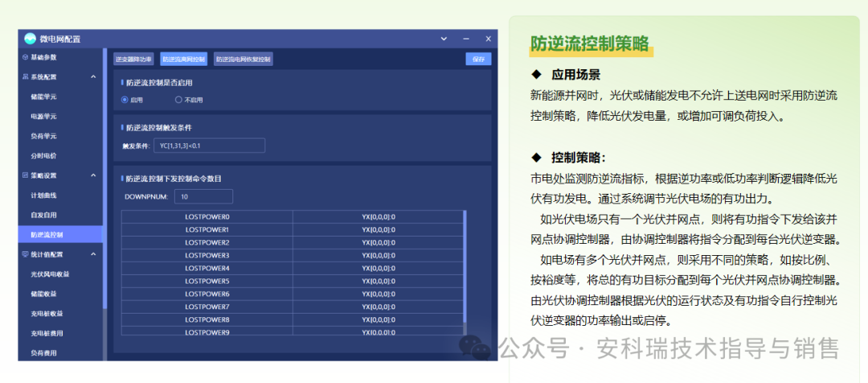Viewport: 868px width, 383px height.
Task: Select the 启用 radio button
Action: pos(125,100)
